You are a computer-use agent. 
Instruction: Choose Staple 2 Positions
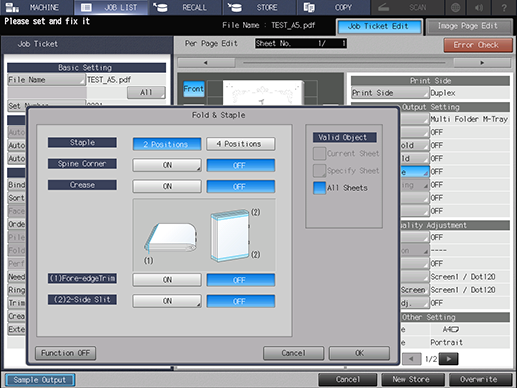(x=167, y=144)
